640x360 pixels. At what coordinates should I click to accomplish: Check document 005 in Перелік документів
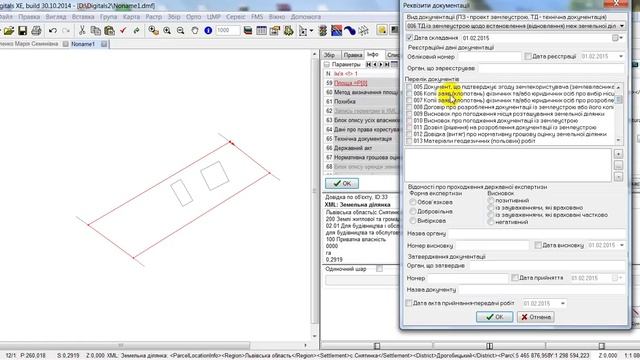409,87
